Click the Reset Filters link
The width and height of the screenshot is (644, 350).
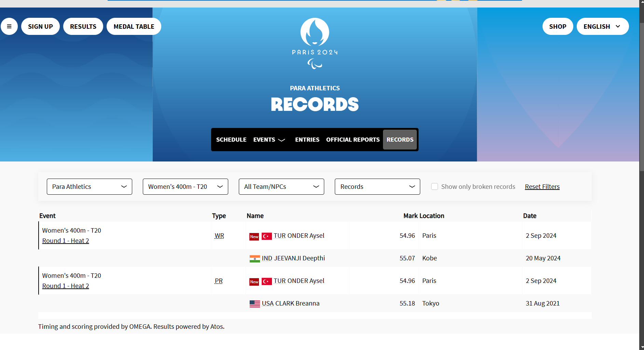[542, 186]
